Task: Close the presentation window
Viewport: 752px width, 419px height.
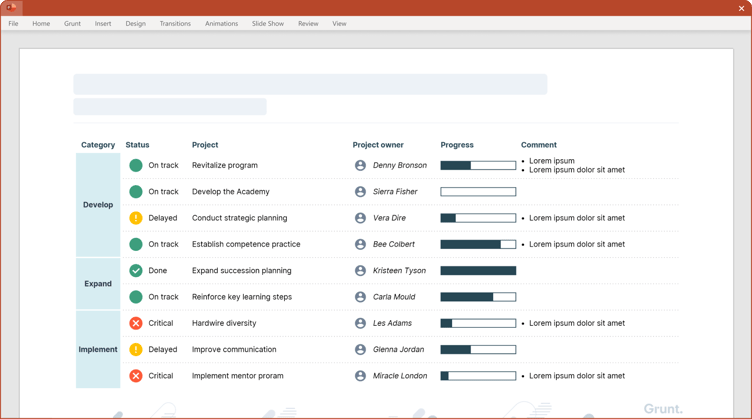Action: click(x=741, y=8)
